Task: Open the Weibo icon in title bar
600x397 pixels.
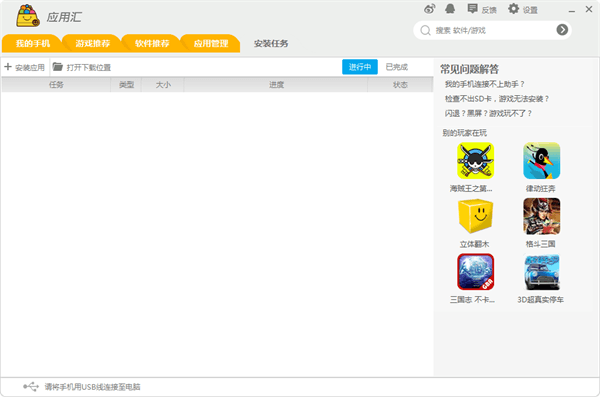Action: coord(429,9)
